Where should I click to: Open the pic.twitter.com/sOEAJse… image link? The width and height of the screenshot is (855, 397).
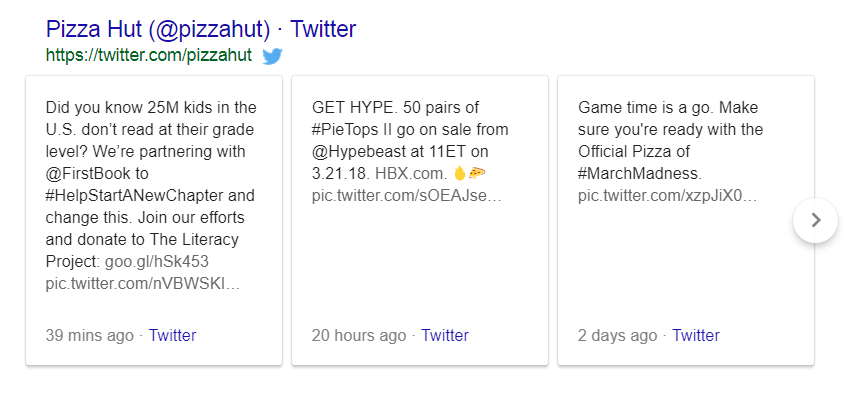click(406, 195)
